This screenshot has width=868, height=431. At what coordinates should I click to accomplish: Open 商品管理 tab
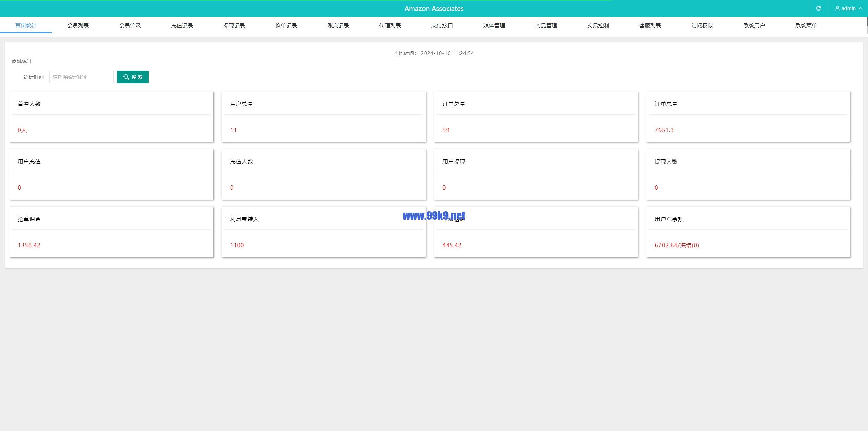[x=546, y=25]
